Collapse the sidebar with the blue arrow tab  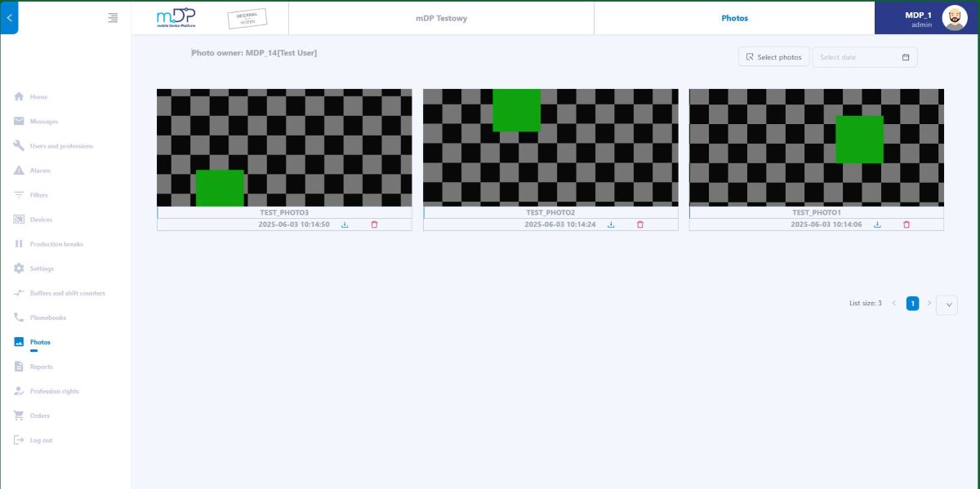(x=9, y=17)
